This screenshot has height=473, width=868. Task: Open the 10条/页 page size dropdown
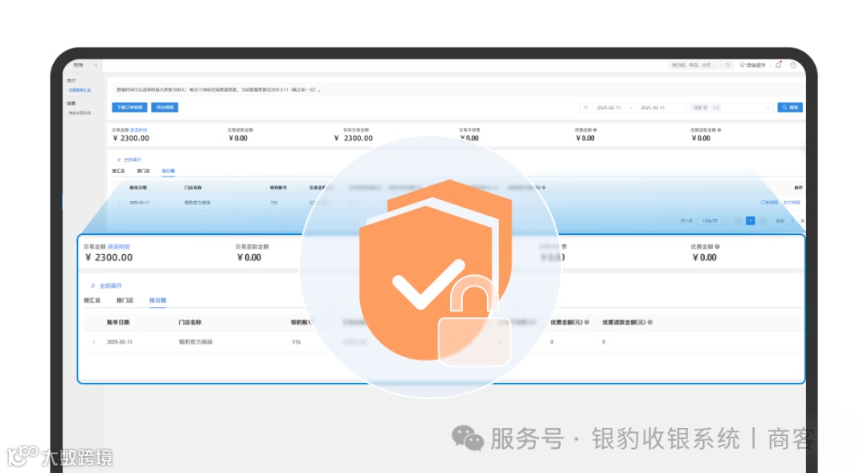(713, 221)
